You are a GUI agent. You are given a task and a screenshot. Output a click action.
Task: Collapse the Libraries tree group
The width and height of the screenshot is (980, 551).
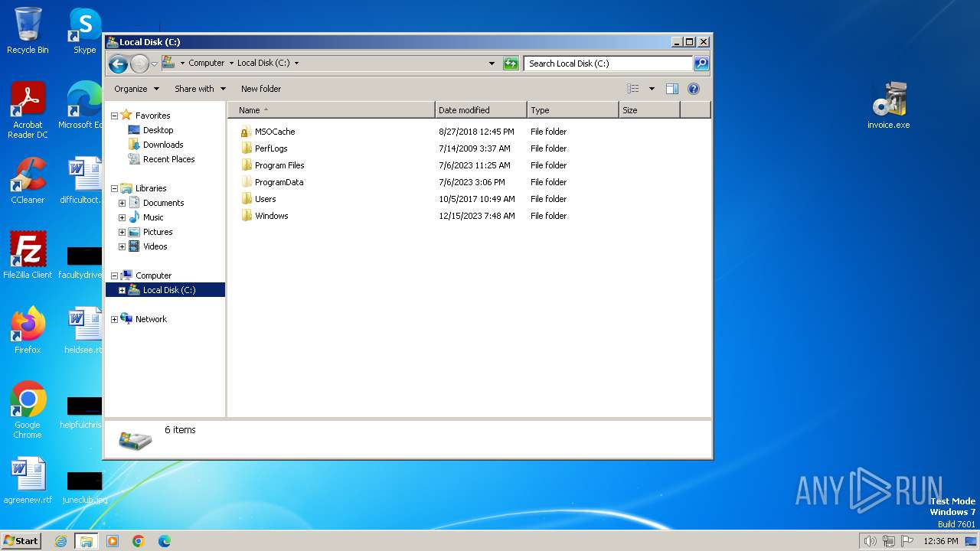click(115, 188)
